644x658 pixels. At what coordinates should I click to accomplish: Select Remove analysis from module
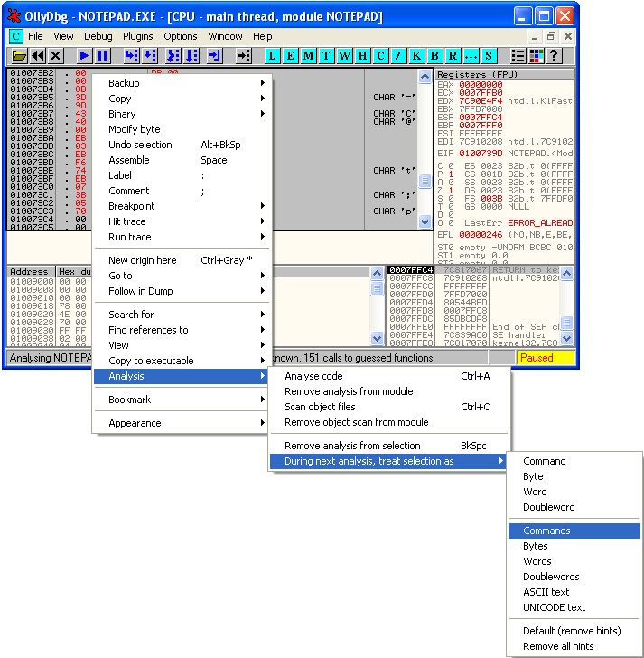388,391
